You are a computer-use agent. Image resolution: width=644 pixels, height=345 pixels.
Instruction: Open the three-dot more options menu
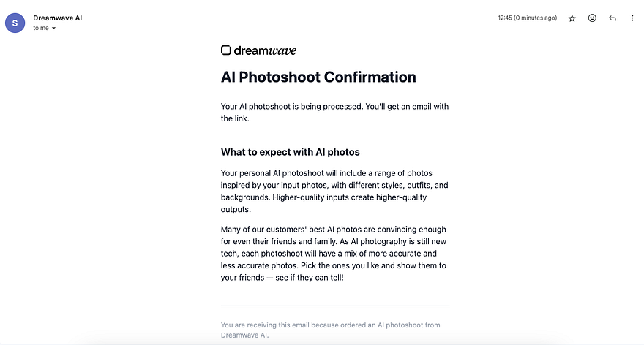(632, 18)
